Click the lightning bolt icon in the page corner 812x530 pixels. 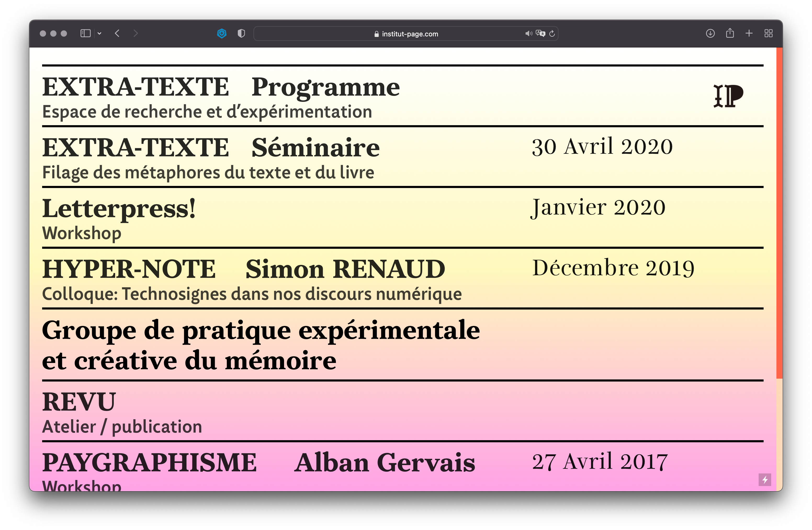click(x=765, y=479)
